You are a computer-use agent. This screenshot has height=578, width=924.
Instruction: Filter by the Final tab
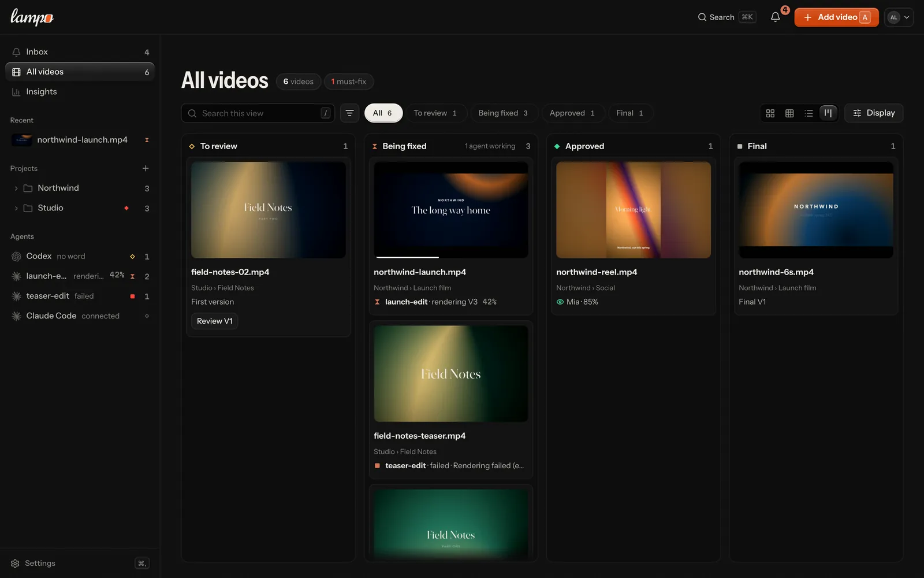(629, 113)
